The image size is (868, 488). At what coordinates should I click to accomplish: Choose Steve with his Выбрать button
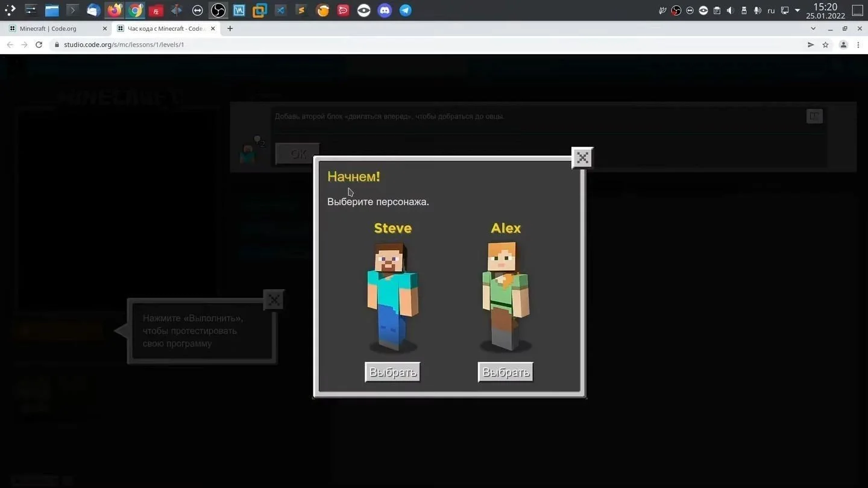pos(392,372)
